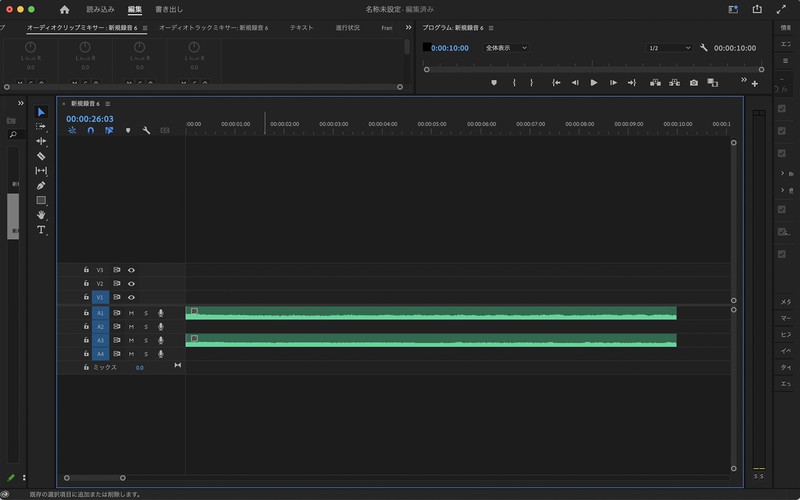
Task: Click the Extract button
Action: click(x=674, y=83)
